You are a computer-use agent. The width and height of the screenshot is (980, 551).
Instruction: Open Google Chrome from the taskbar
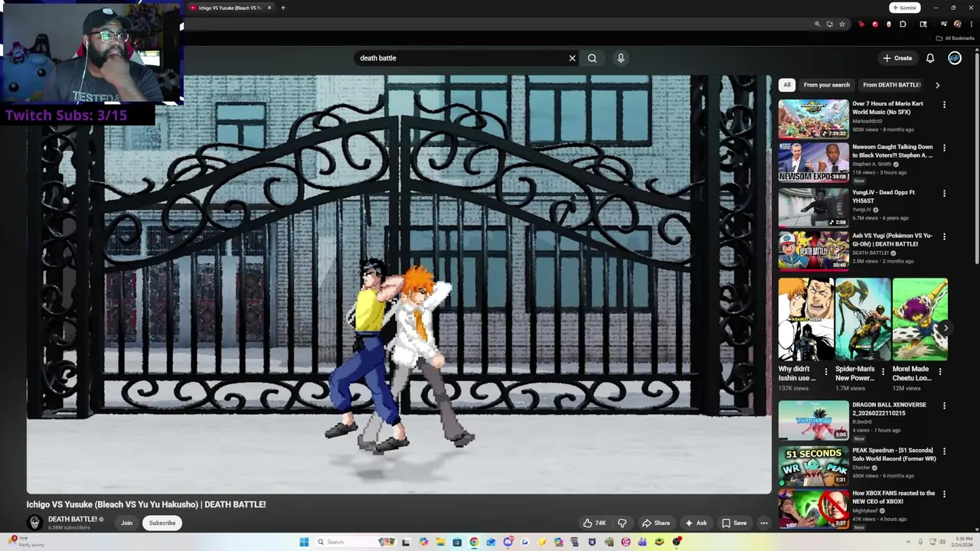pyautogui.click(x=474, y=542)
